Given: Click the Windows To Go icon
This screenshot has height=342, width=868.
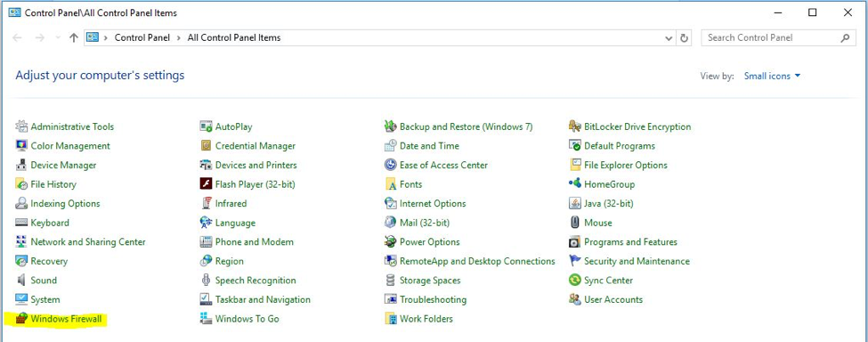Looking at the screenshot, I should click(206, 319).
